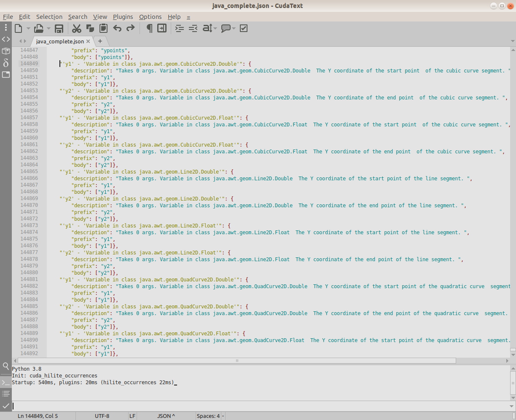
Task: Show the Output list panel icon
Action: pos(5,393)
